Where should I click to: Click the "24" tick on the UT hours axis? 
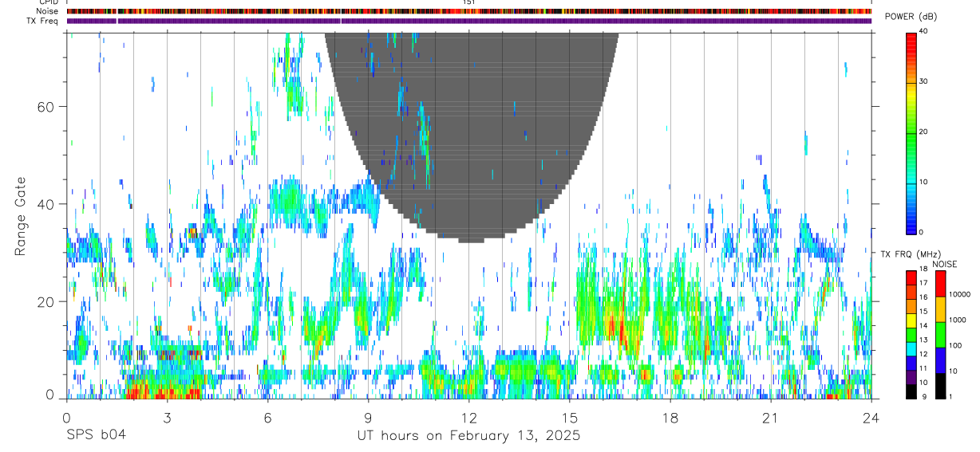coord(871,418)
